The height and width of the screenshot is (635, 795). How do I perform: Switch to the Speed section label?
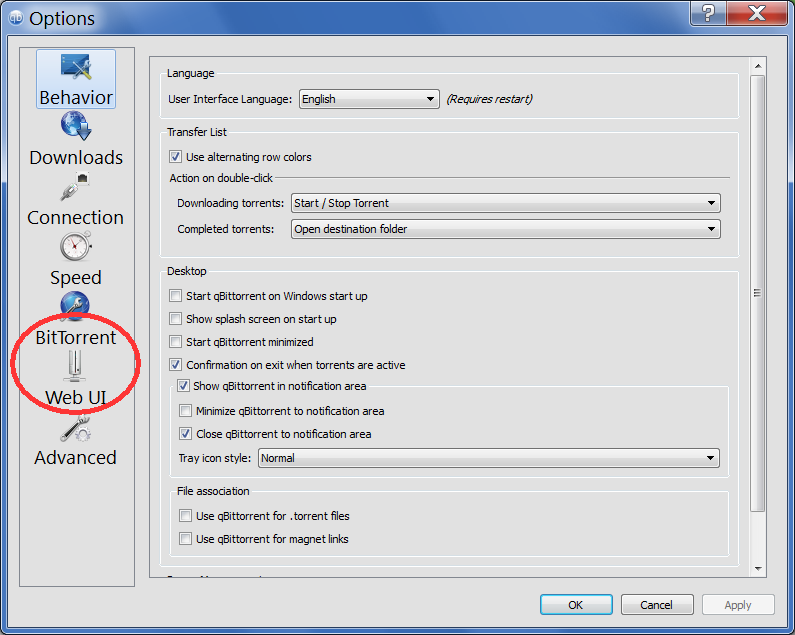click(76, 277)
